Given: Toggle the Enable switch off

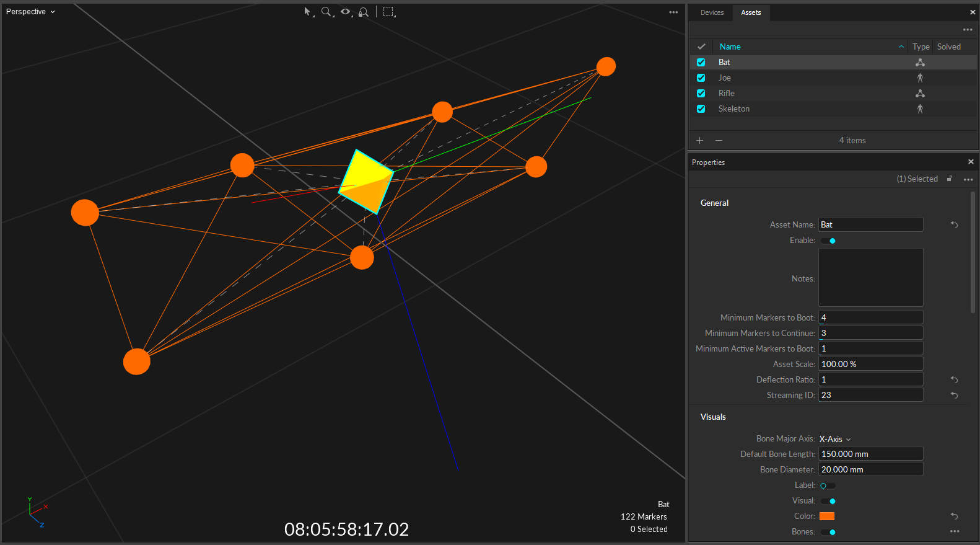Looking at the screenshot, I should click(828, 241).
